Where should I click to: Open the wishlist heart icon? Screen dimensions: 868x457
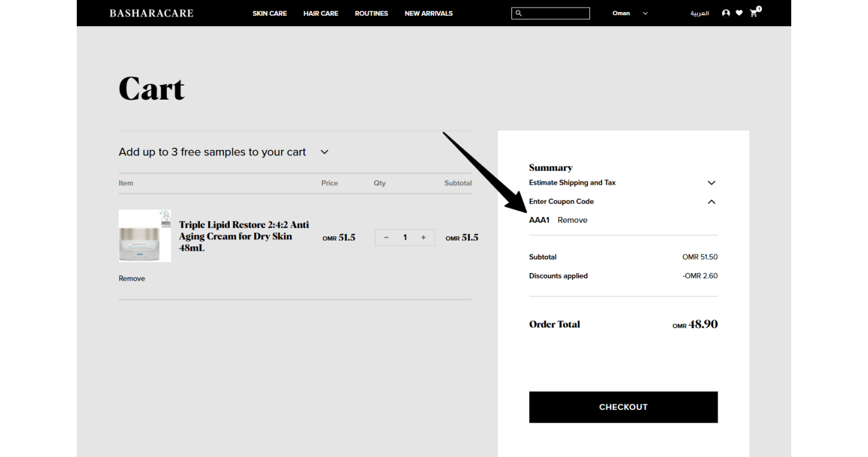coord(739,13)
